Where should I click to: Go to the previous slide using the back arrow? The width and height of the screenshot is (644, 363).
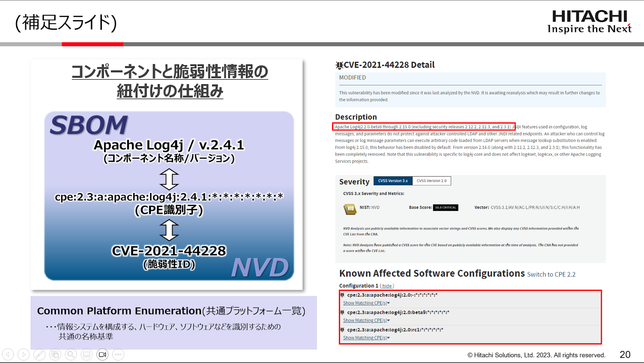[8, 355]
